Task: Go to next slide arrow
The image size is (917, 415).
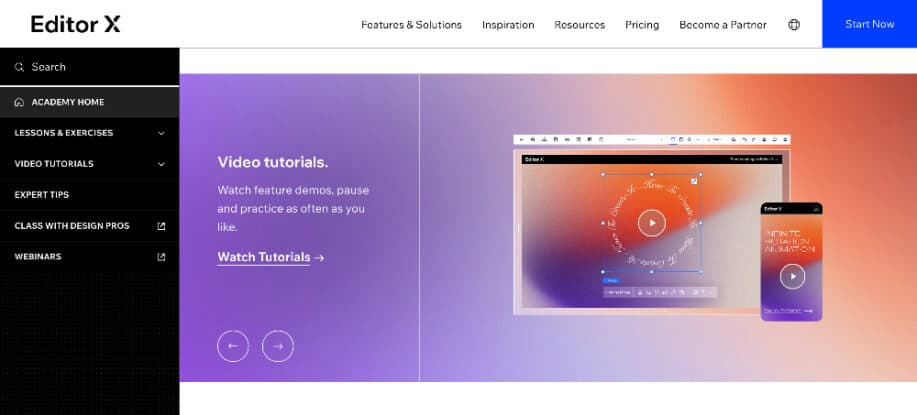Action: 278,346
